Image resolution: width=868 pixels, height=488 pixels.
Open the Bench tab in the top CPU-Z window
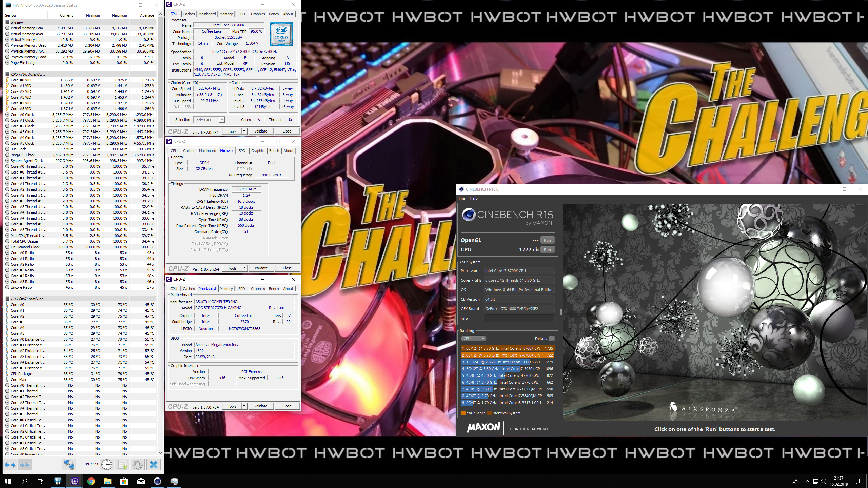click(274, 14)
